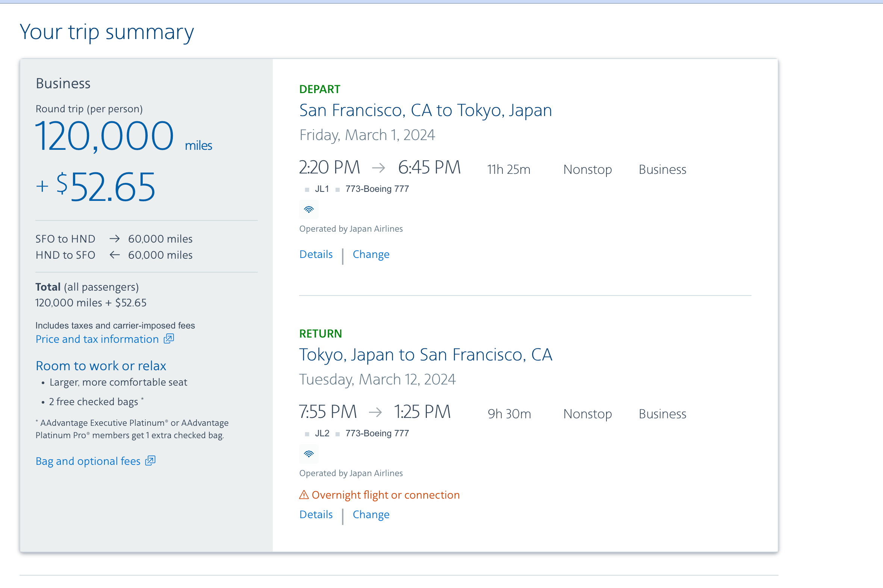Viewport: 883px width, 588px height.
Task: Change the San Francisco to Tokyo flight
Action: (x=371, y=255)
